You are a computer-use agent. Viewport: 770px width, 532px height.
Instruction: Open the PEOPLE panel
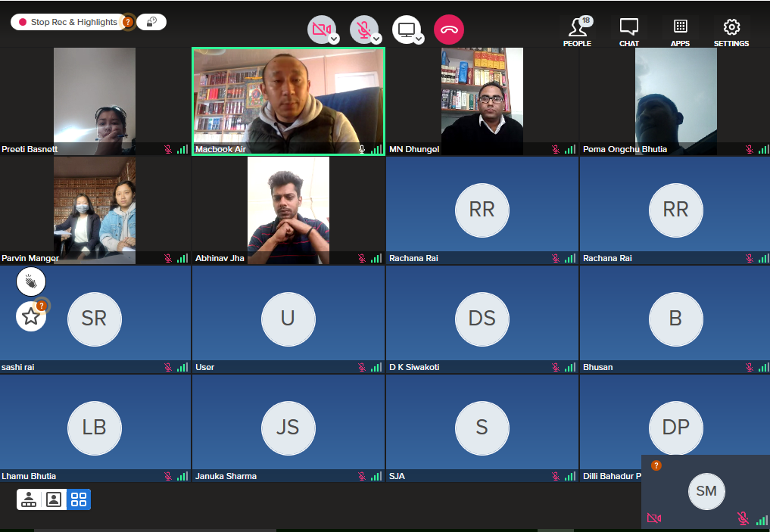[x=578, y=32]
